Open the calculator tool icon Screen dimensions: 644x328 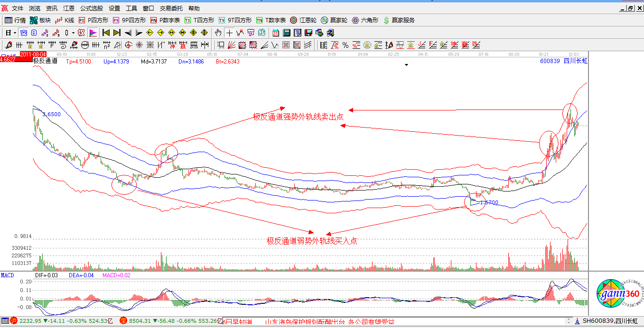(287, 33)
